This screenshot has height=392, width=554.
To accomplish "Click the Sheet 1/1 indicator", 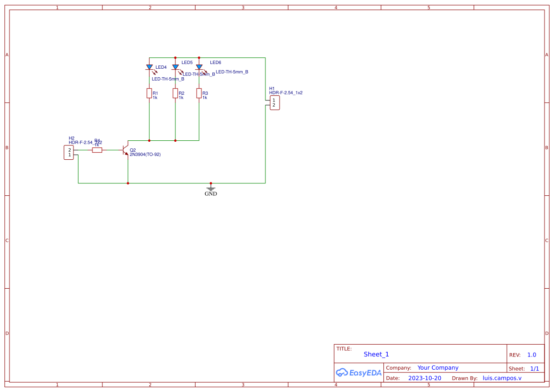I will [x=535, y=368].
